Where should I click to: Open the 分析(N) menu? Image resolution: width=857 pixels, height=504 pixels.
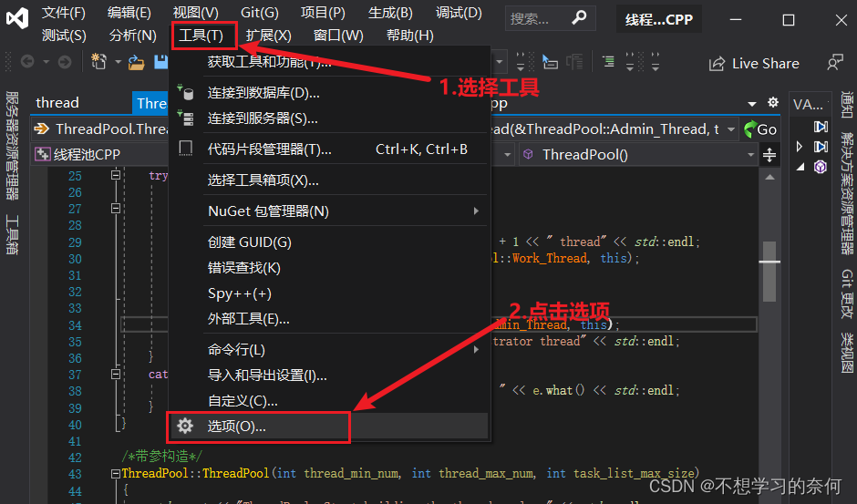133,36
